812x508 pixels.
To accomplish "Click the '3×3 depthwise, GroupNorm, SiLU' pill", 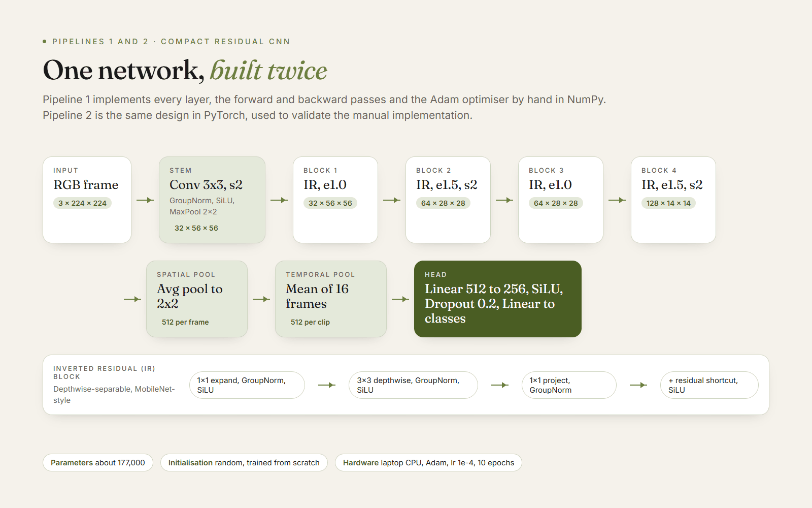I will (x=413, y=385).
